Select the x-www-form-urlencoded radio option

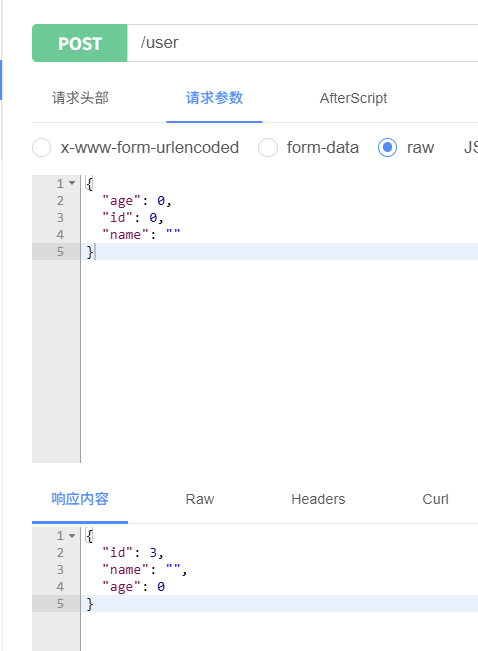click(x=42, y=148)
